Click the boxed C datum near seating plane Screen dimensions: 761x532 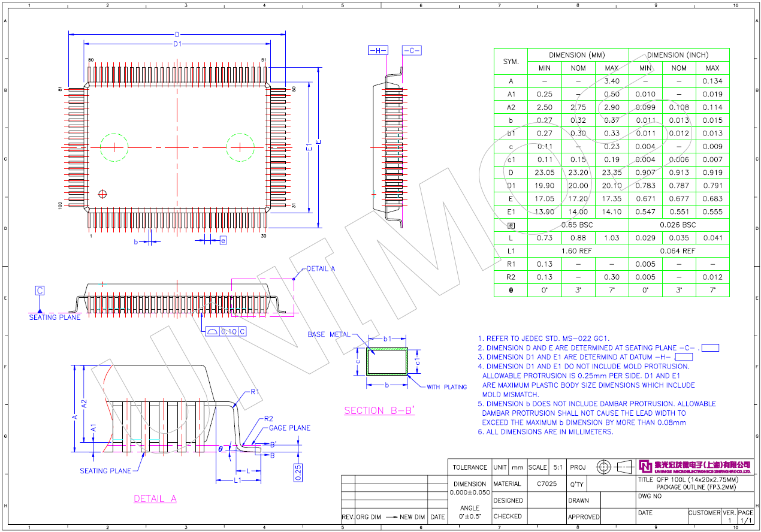pos(40,291)
